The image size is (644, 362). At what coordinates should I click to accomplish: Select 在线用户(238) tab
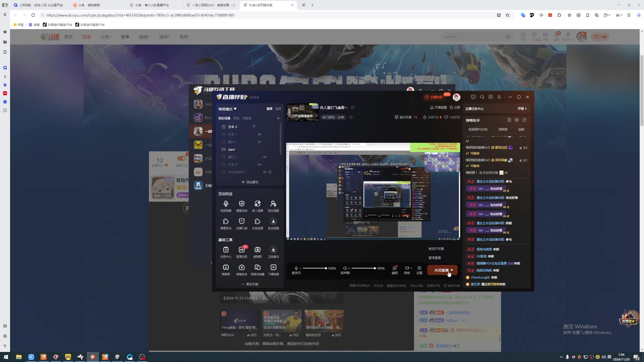pos(478,129)
